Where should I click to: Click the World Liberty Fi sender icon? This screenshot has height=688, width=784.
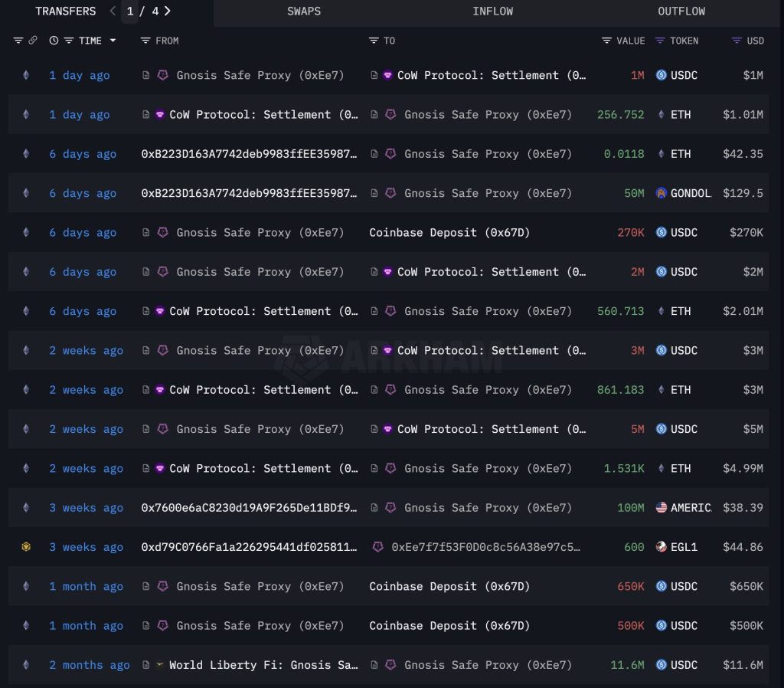[159, 665]
